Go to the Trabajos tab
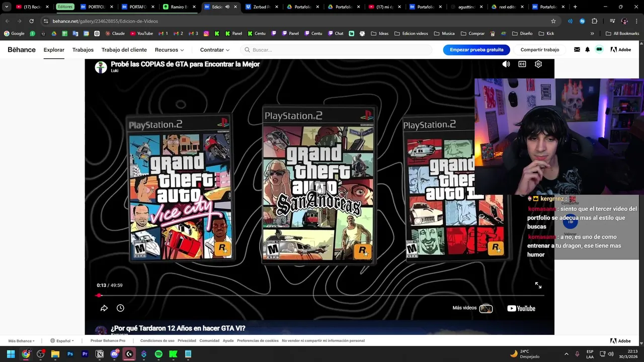The height and width of the screenshot is (362, 644). 83,50
